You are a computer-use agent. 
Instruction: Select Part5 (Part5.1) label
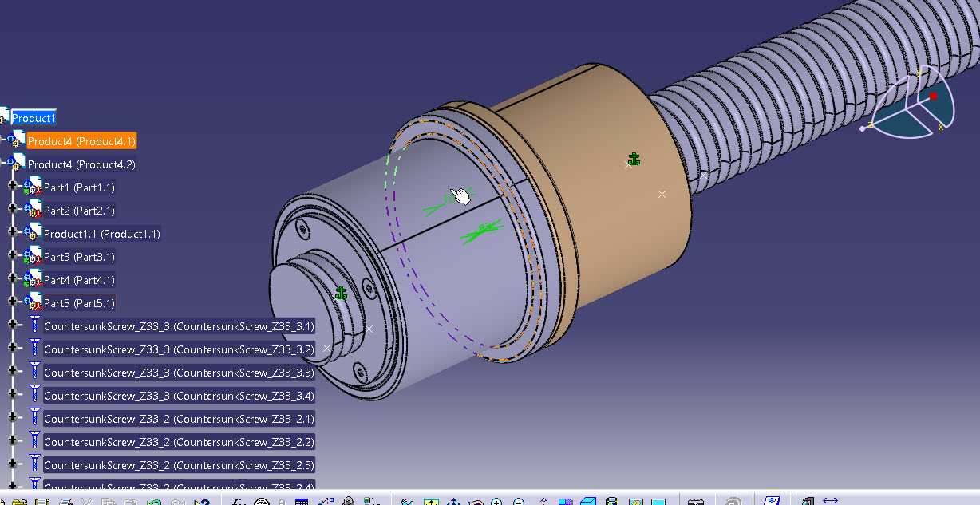click(79, 303)
